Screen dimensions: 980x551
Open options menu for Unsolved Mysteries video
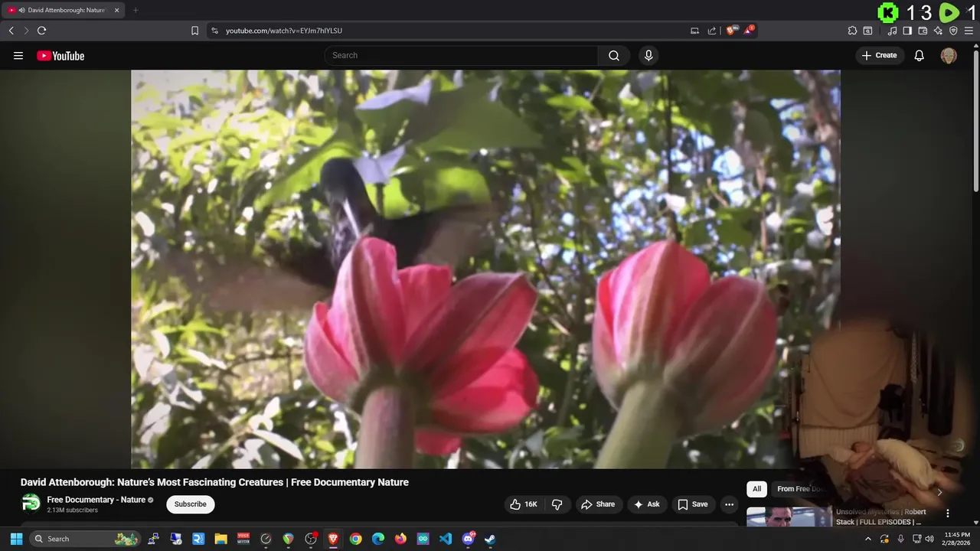pos(948,514)
